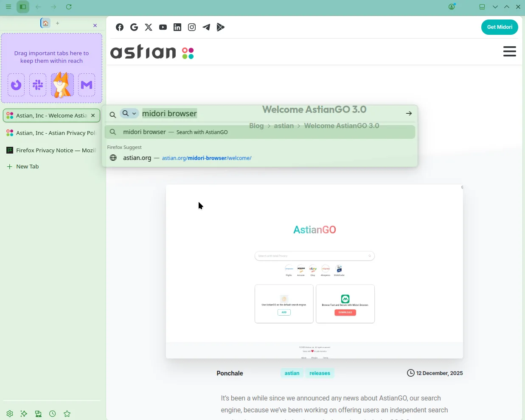
Task: Select the home workspace icon
Action: click(x=45, y=23)
